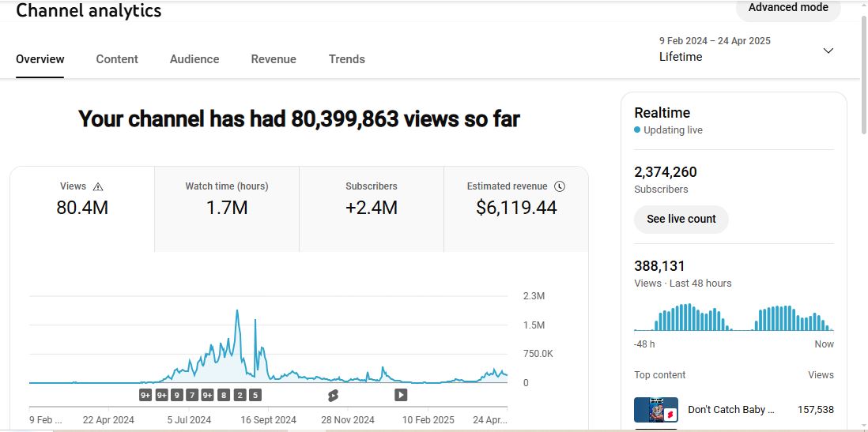Click the timeline marker badge labeled 8
The image size is (868, 432).
(x=224, y=395)
